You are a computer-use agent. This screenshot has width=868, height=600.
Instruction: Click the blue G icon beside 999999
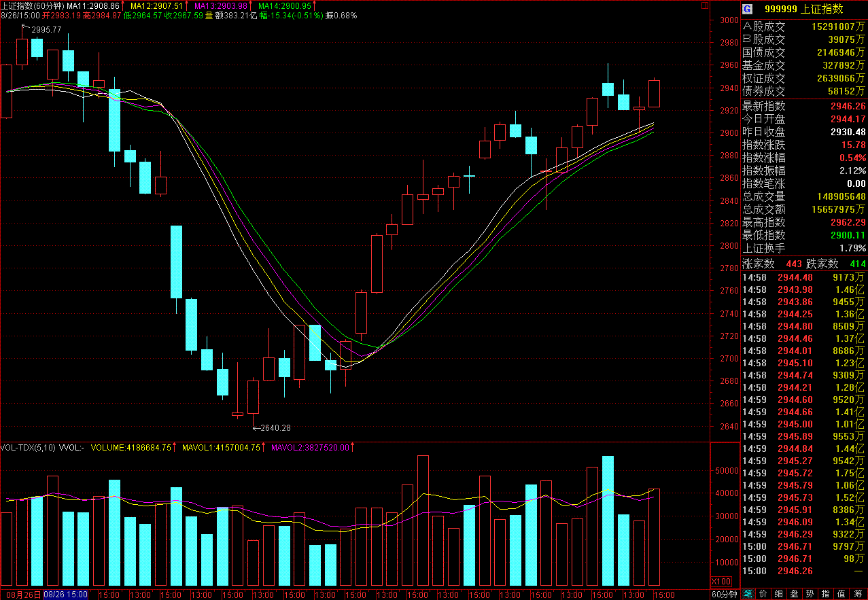(x=747, y=9)
